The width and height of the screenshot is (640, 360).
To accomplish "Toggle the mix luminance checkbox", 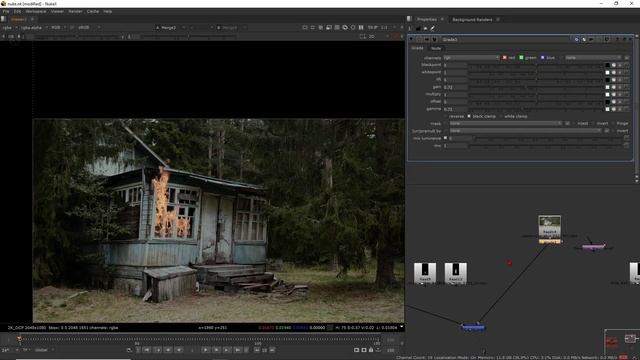I will click(445, 138).
